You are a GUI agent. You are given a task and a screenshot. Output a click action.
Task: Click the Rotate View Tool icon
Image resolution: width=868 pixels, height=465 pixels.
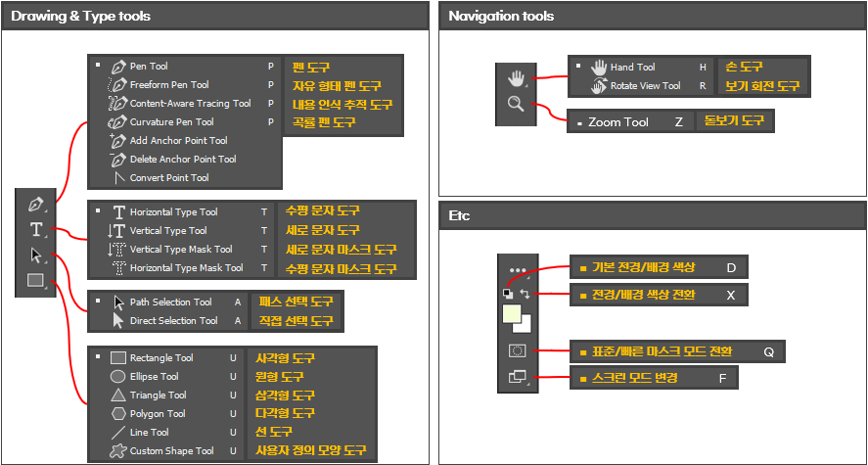(599, 86)
